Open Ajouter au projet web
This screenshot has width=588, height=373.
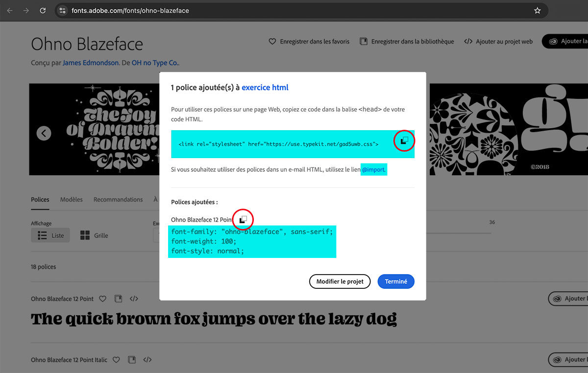pyautogui.click(x=498, y=42)
